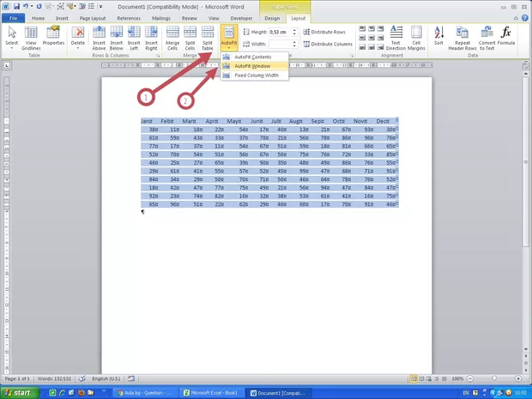Switch to the View tab
Image resolution: width=532 pixels, height=399 pixels.
(x=214, y=18)
